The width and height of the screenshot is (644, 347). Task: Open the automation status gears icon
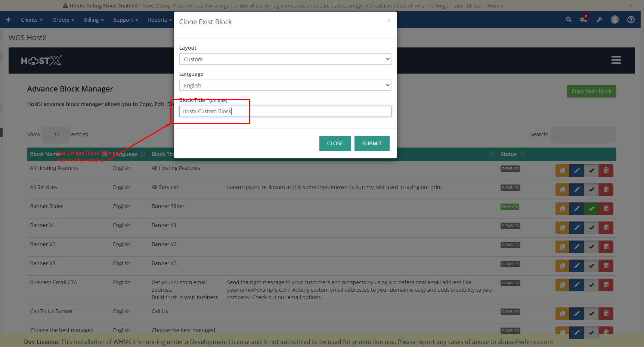coord(583,19)
